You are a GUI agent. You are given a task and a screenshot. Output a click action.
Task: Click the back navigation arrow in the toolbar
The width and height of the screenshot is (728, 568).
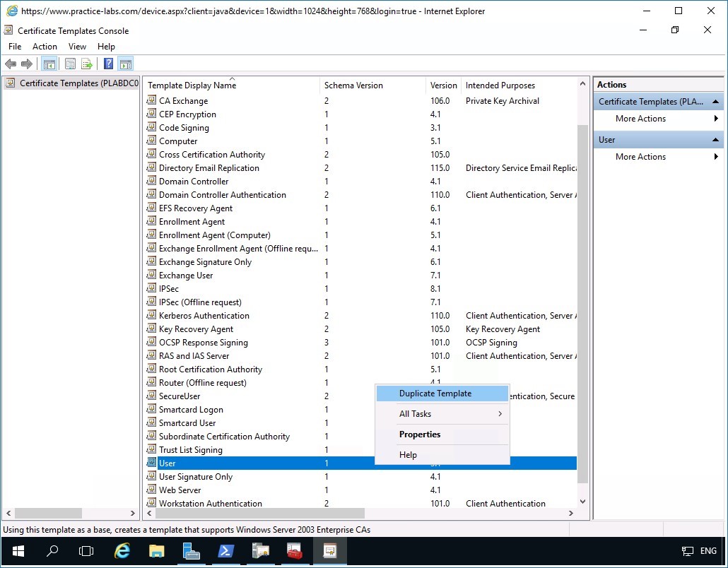coord(11,64)
